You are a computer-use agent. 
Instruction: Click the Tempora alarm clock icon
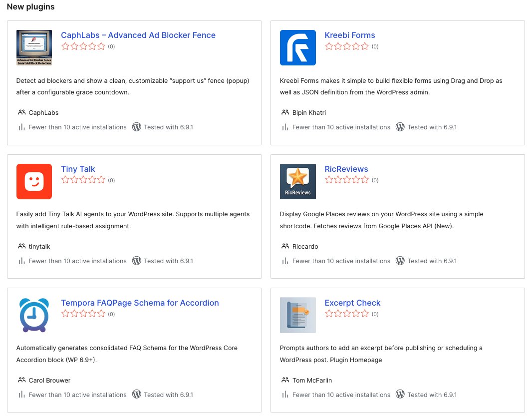34,315
